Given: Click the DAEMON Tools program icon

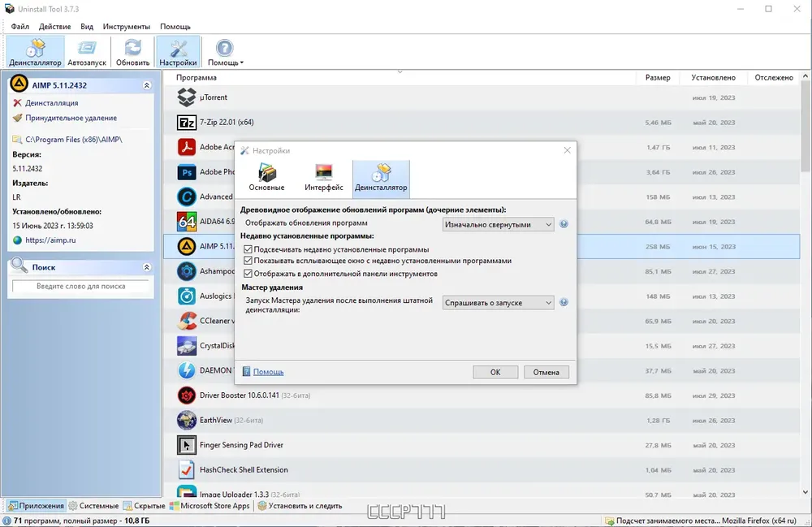Looking at the screenshot, I should tap(187, 370).
